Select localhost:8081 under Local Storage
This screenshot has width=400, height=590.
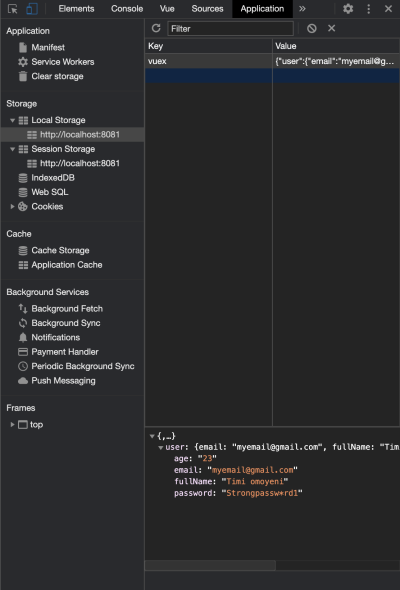tap(80, 135)
